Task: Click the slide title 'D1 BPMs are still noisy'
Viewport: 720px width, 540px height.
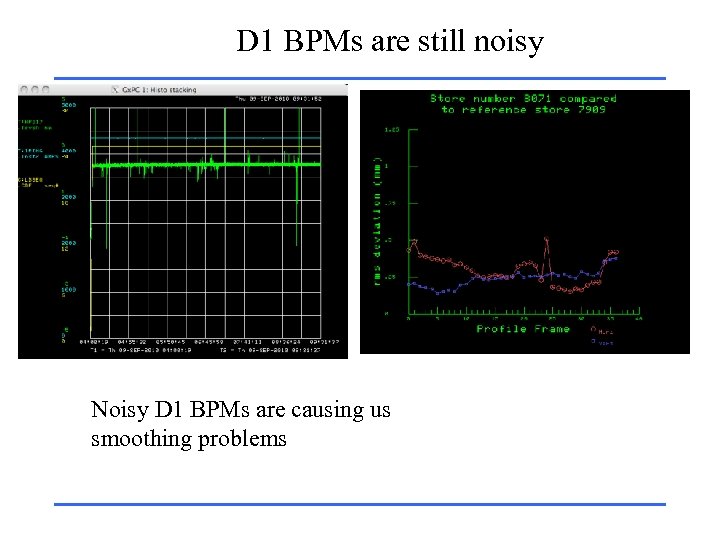Action: point(390,41)
